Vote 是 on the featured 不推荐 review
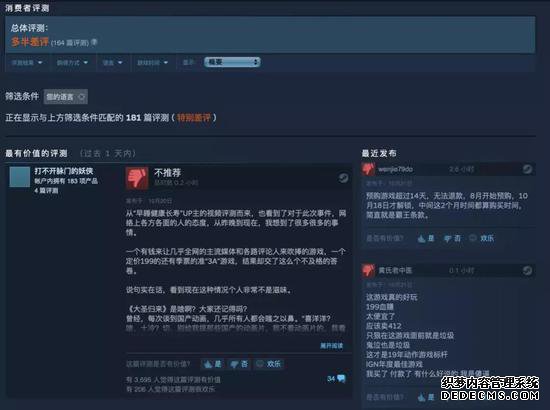This screenshot has height=410, width=550. (213, 364)
